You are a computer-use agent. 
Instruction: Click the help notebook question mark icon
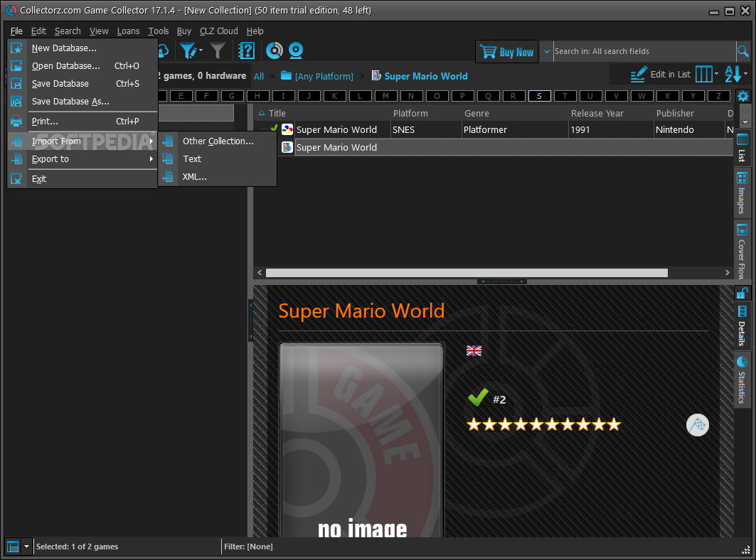[246, 50]
